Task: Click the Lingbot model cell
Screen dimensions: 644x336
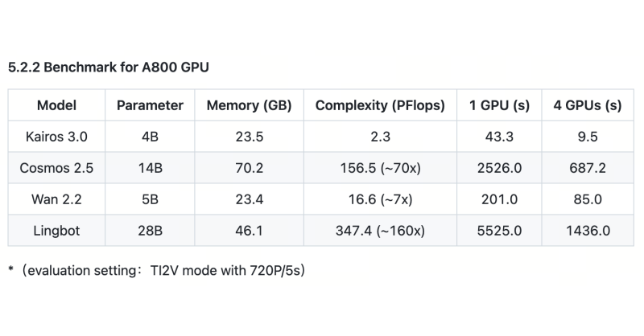Action: point(57,231)
